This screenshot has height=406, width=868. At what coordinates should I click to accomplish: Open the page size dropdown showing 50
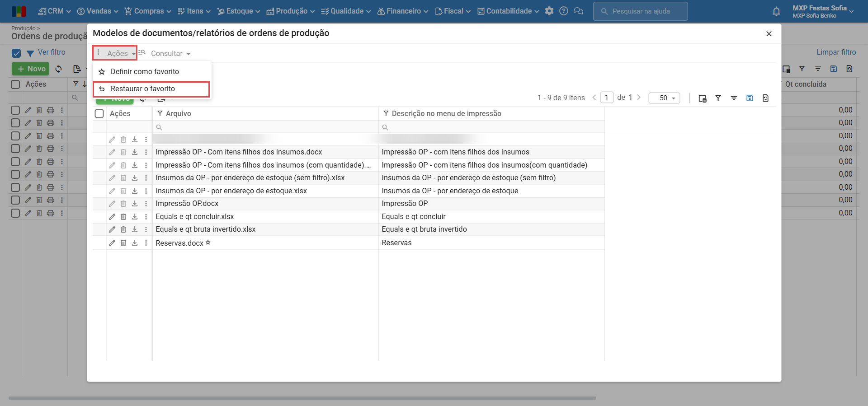click(x=664, y=98)
